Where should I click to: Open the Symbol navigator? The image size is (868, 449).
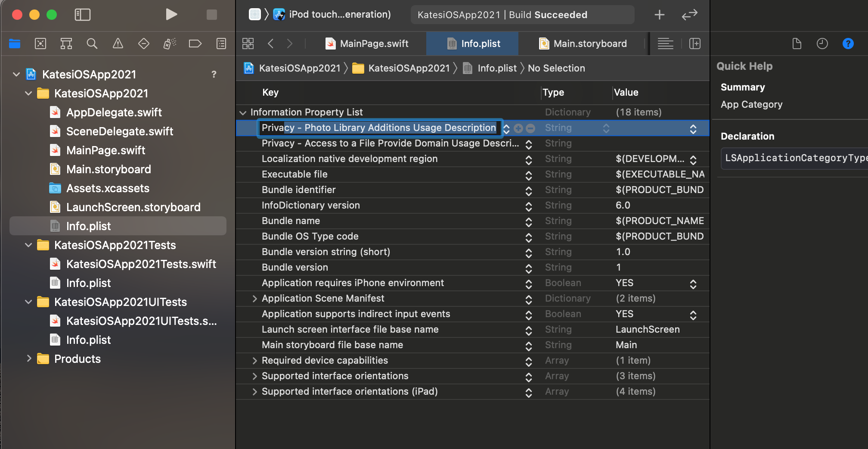[66, 44]
